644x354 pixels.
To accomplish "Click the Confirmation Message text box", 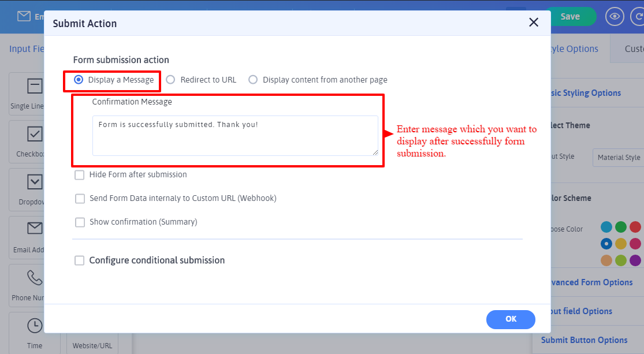I will coord(235,135).
